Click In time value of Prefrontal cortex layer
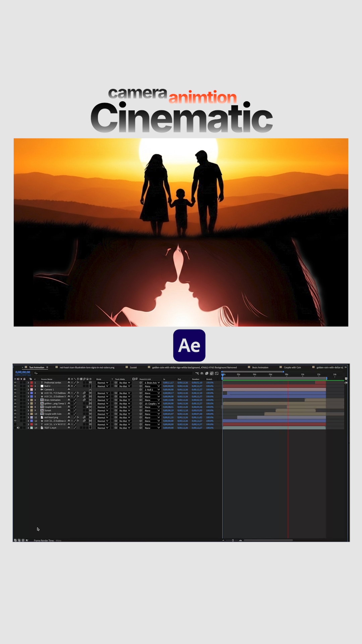The width and height of the screenshot is (362, 644). coord(168,383)
